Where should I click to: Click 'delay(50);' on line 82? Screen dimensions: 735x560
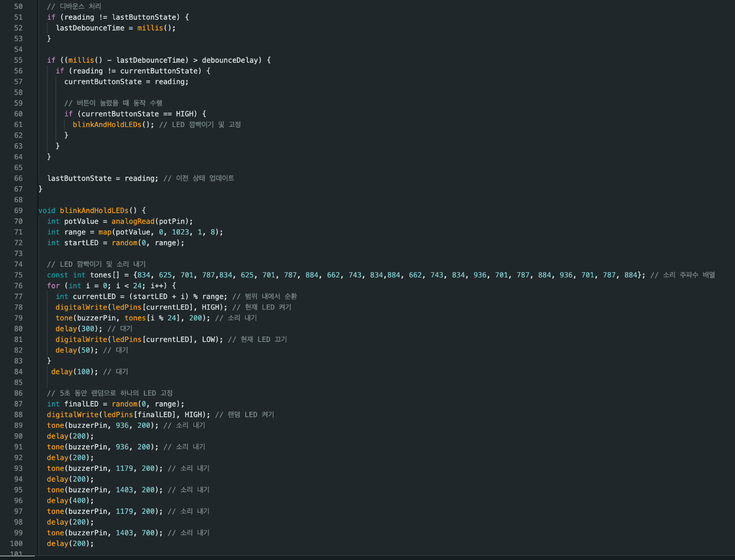[77, 351]
